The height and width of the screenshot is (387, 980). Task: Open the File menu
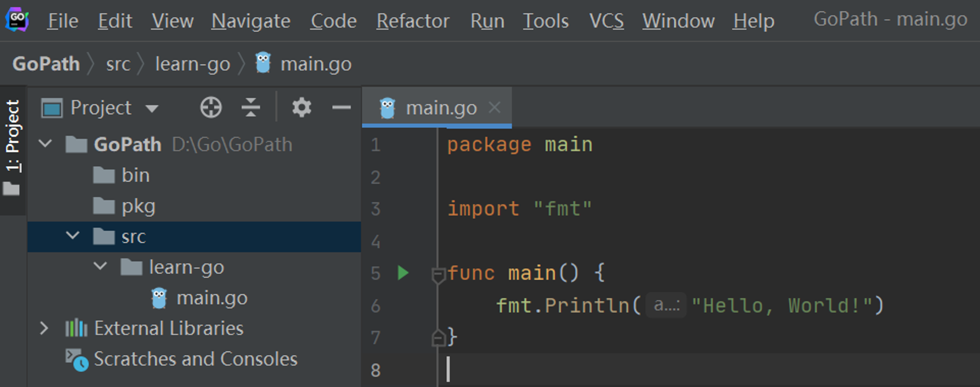pos(63,21)
